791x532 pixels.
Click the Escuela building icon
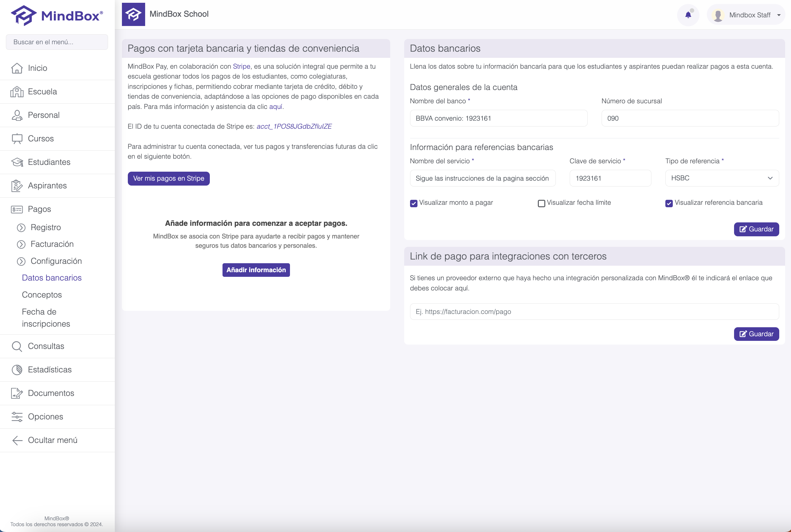click(17, 92)
